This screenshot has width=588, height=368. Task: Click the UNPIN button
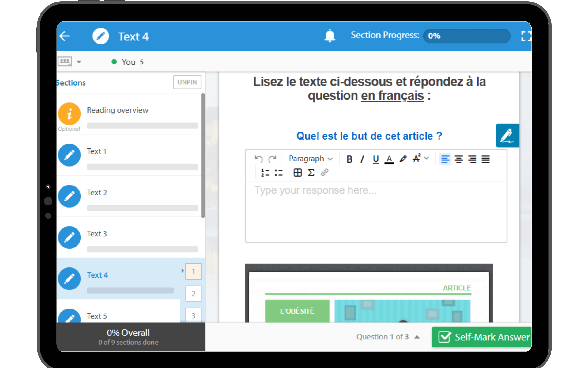pos(187,82)
